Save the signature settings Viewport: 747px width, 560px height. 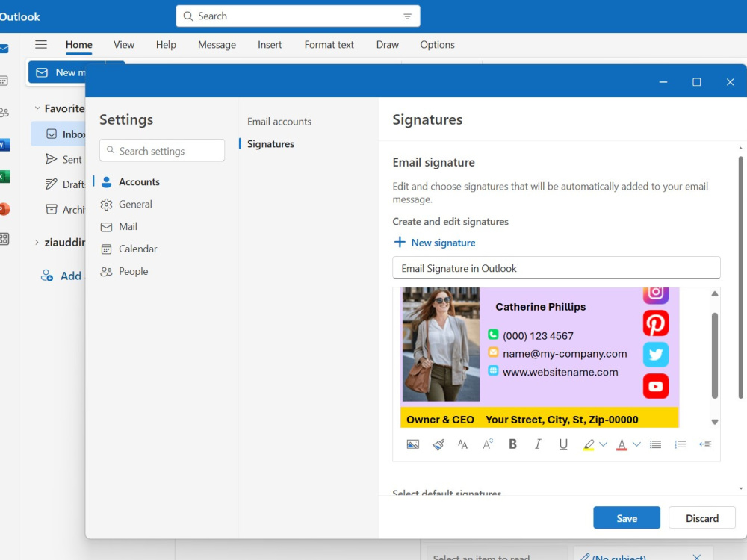[x=627, y=517]
